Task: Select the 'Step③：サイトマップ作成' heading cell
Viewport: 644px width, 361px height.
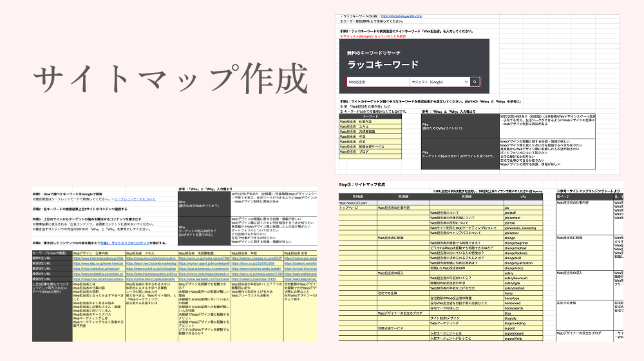Action: [x=362, y=184]
